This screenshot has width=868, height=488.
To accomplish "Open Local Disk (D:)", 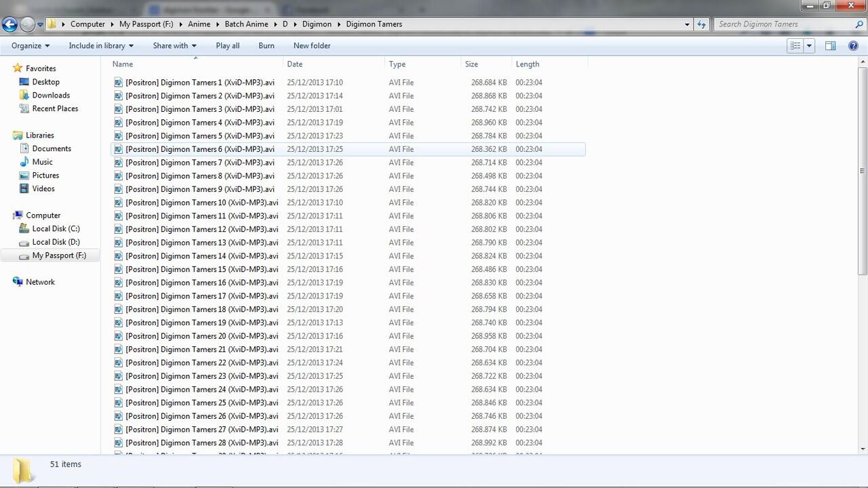I will click(x=56, y=242).
